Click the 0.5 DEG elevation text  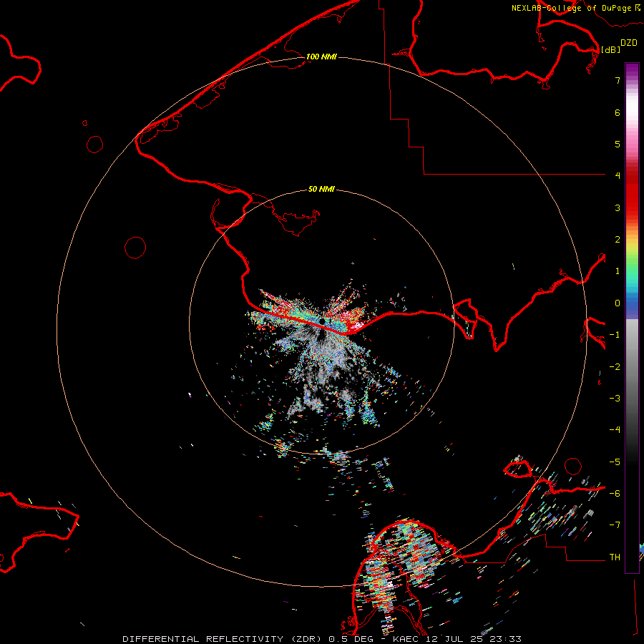[x=351, y=639]
